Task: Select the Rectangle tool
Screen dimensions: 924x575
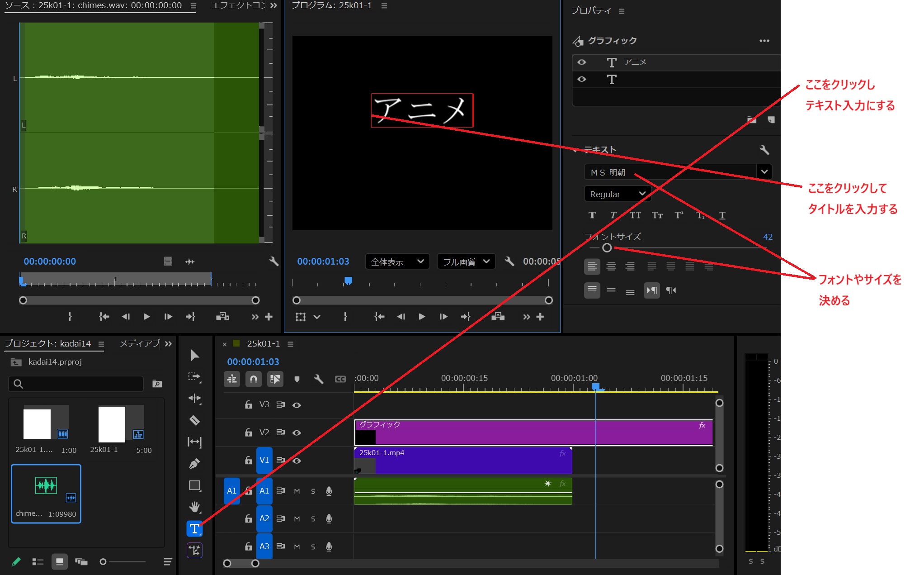Action: click(194, 485)
